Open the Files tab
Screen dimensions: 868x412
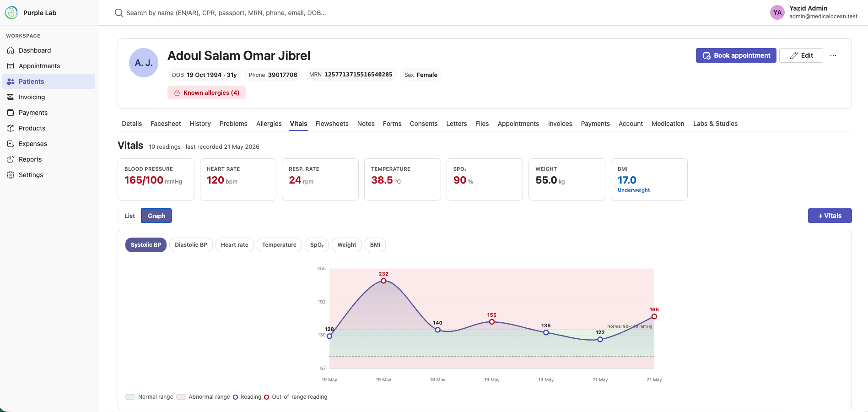pos(482,124)
